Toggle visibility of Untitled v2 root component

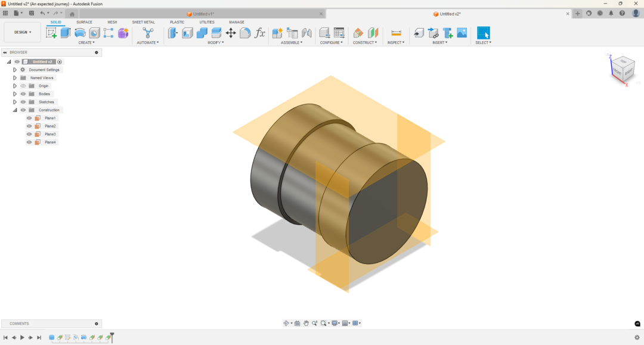click(17, 61)
